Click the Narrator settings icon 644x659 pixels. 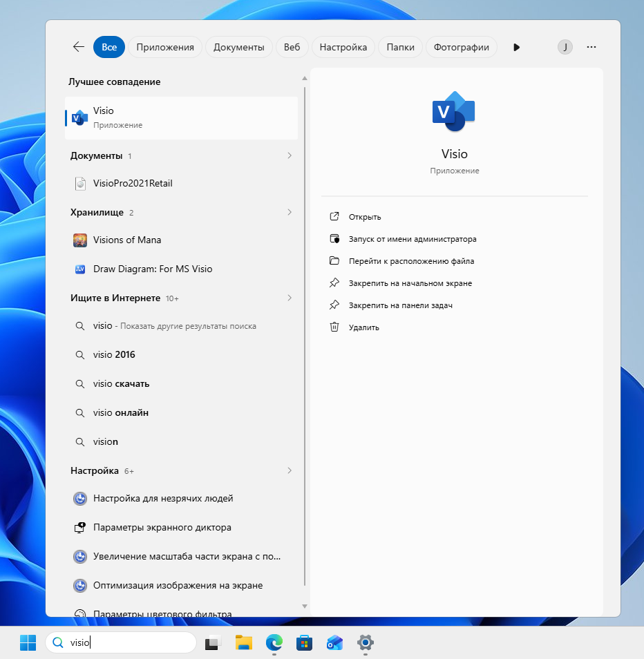[80, 528]
